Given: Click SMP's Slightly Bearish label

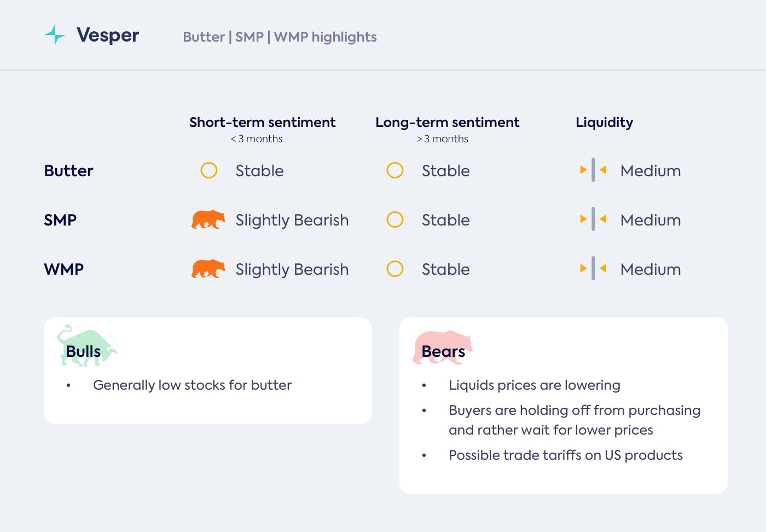Looking at the screenshot, I should pos(292,220).
